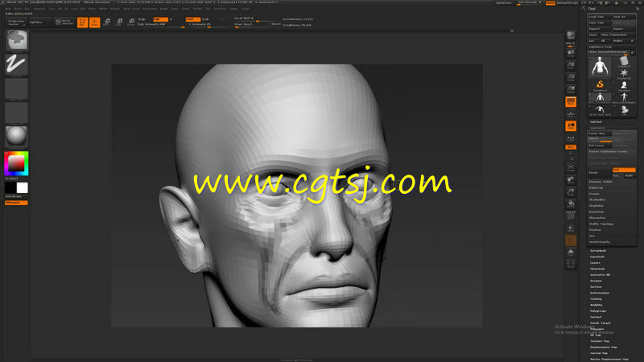The height and width of the screenshot is (362, 644).
Task: Select the SimpleBrush tool
Action: point(600,86)
